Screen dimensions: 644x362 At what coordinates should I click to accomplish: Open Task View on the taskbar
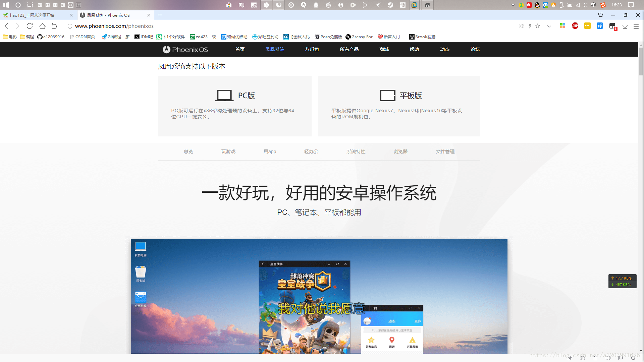coord(30,5)
